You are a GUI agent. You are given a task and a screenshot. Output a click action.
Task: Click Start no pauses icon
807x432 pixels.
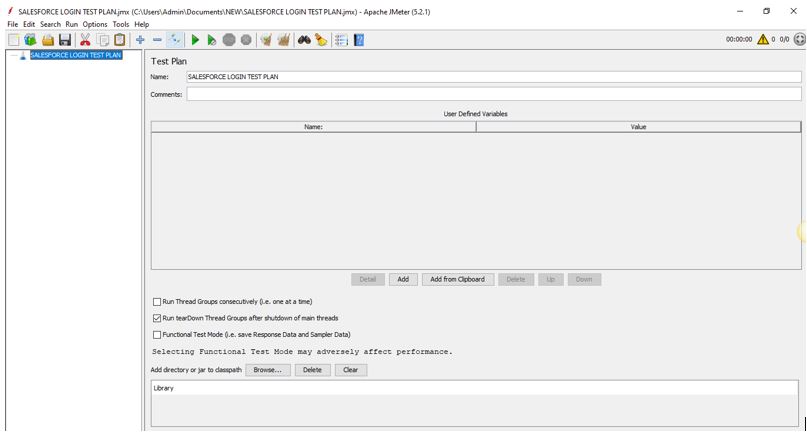pyautogui.click(x=212, y=40)
